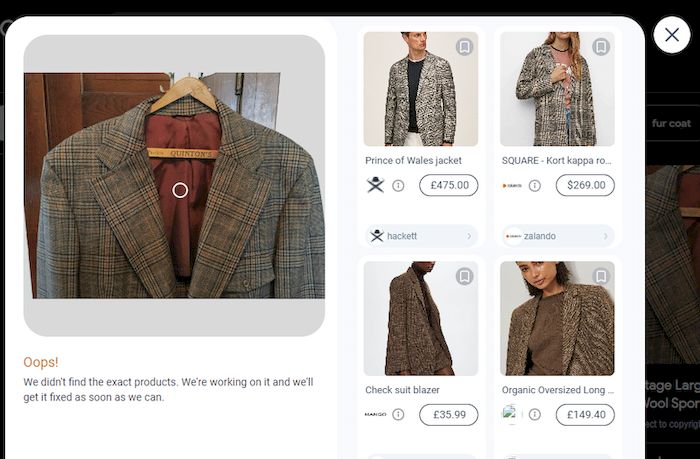Expand the hackett store chip

(421, 236)
